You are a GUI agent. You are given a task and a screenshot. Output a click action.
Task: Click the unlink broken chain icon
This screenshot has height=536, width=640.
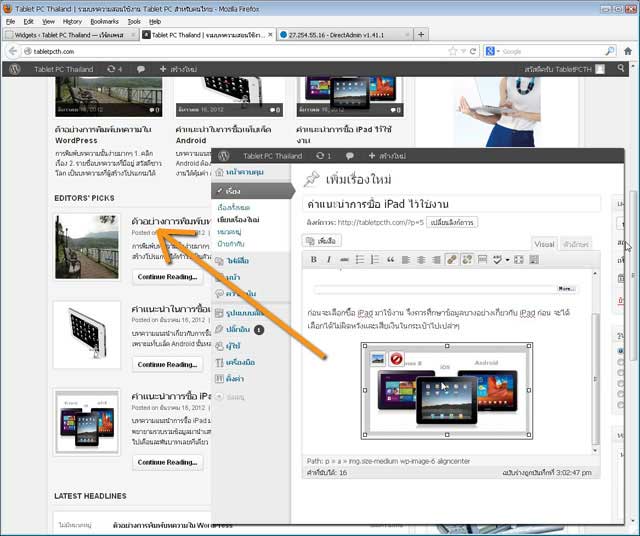[x=467, y=259]
